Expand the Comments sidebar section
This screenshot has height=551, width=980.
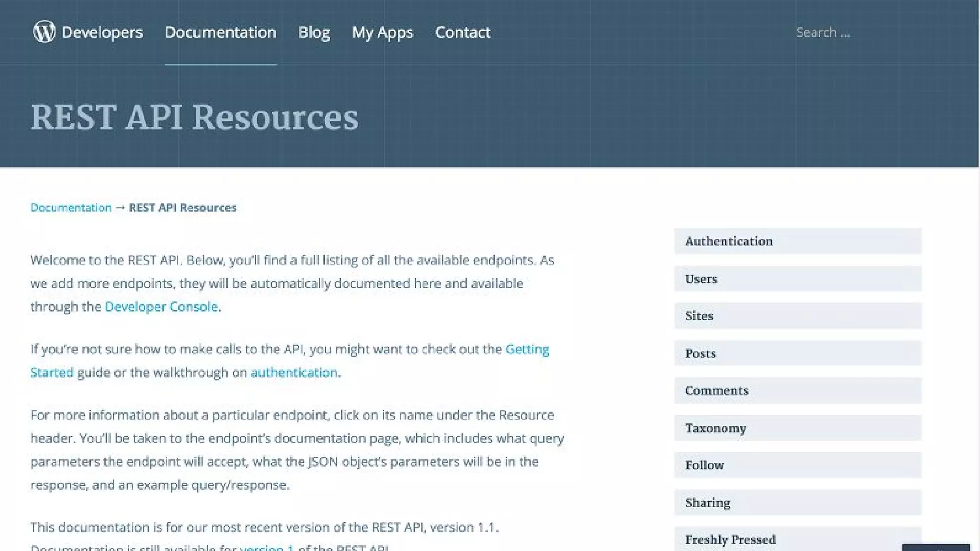point(797,391)
